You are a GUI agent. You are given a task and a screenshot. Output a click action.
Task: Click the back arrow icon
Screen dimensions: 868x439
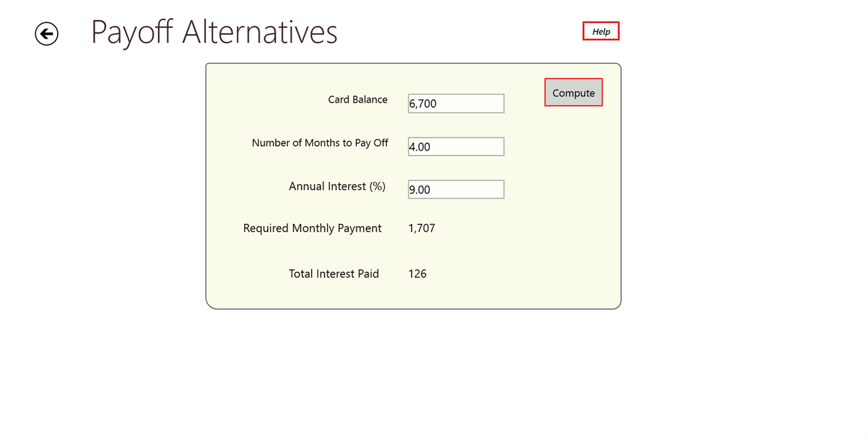[x=46, y=34]
